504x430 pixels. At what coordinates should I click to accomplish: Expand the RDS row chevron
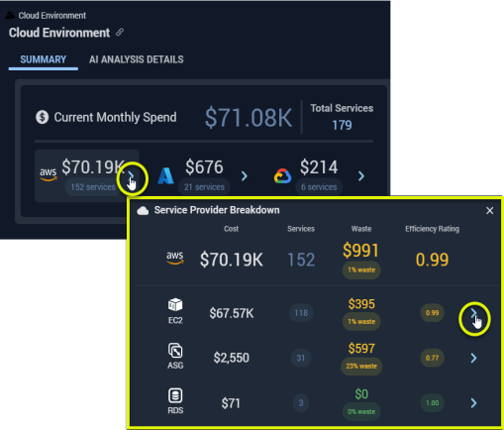pos(473,403)
